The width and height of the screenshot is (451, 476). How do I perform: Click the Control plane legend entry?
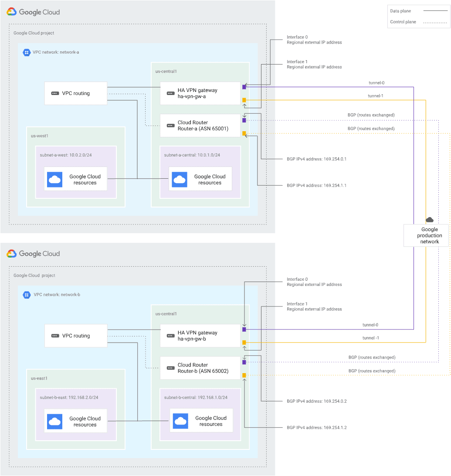pos(418,22)
